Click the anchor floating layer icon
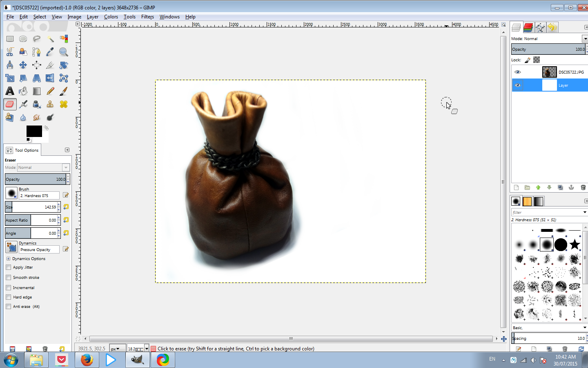Screen dimensions: 588x368 571,187
